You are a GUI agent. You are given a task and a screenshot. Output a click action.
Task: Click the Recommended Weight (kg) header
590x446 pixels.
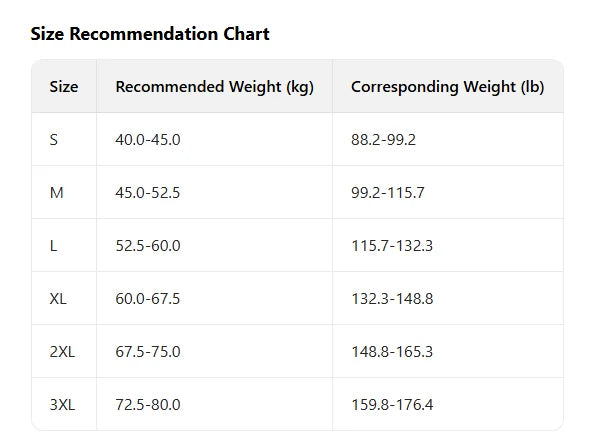[x=214, y=87]
